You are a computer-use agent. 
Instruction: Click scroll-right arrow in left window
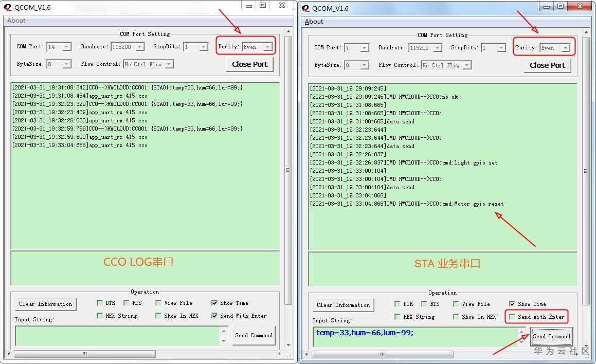pyautogui.click(x=279, y=354)
